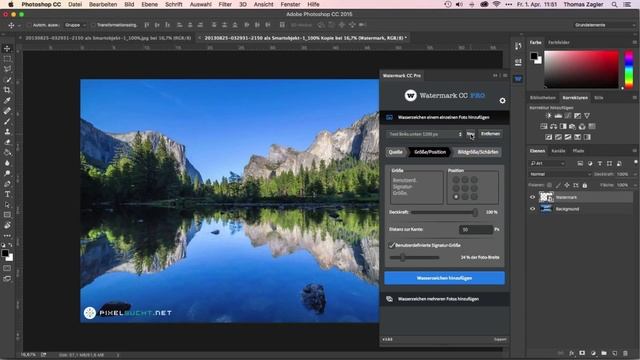Pick a hue from the rainbow color strip
Screen dimensions: 640x360
click(629, 69)
